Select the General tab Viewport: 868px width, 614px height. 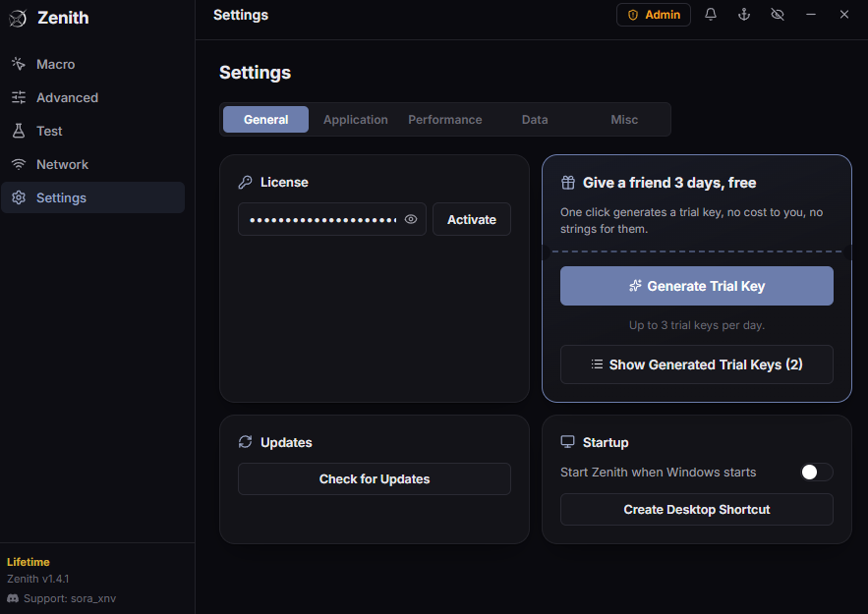[265, 120]
